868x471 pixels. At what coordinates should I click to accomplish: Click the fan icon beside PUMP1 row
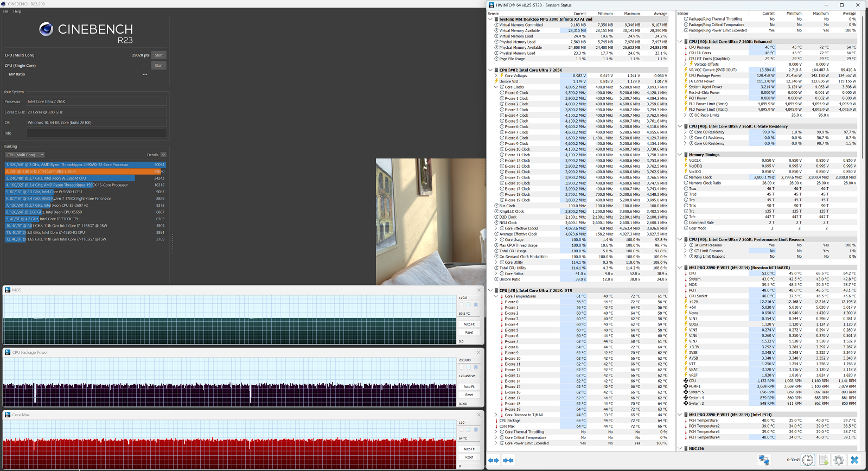[686, 386]
